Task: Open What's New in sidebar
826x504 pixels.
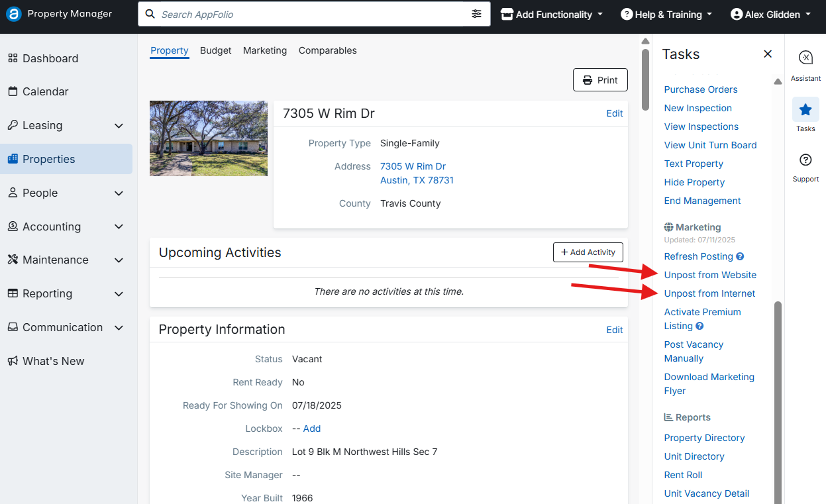Action: (x=46, y=361)
